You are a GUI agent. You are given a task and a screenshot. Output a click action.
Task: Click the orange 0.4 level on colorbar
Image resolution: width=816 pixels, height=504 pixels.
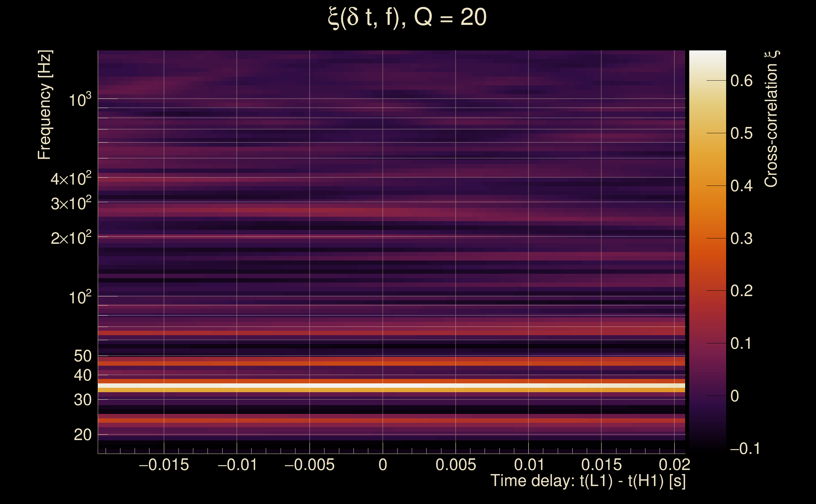click(707, 186)
